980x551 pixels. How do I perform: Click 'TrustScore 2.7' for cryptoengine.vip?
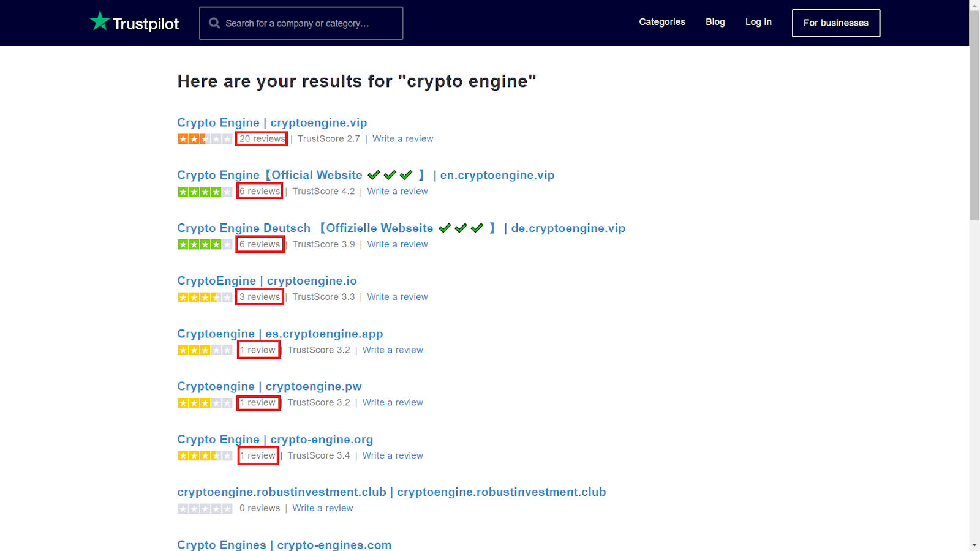tap(329, 139)
